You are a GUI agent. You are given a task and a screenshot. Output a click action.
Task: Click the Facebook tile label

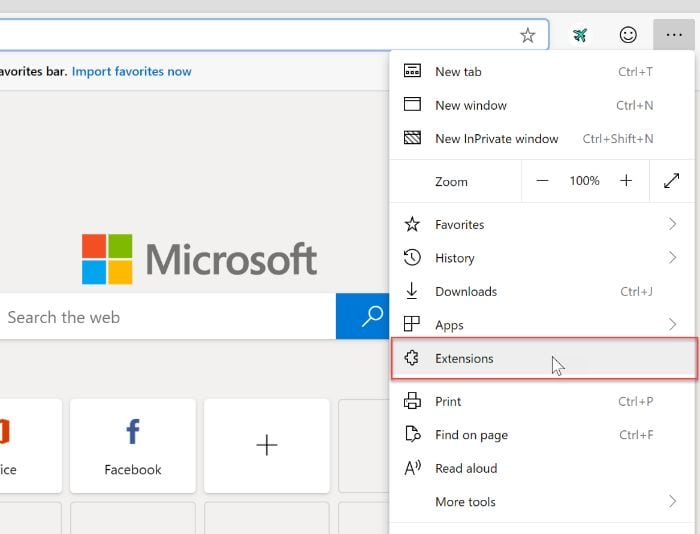pyautogui.click(x=133, y=470)
